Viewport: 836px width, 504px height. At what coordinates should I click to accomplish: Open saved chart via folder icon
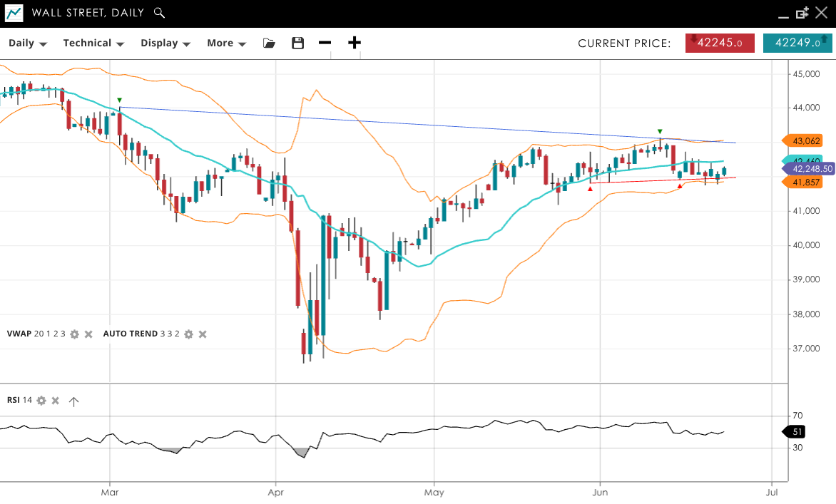point(269,43)
